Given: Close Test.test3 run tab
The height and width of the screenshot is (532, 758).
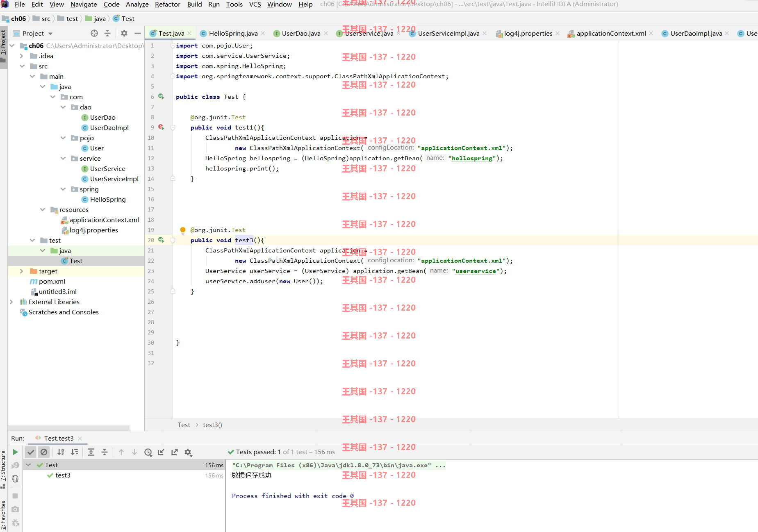Looking at the screenshot, I should [x=80, y=438].
